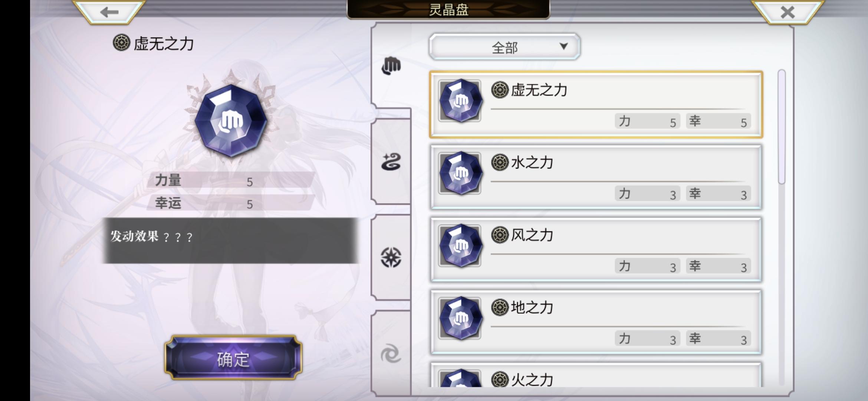This screenshot has width=868, height=401.
Task: Open the swirl category tab
Action: tap(391, 353)
